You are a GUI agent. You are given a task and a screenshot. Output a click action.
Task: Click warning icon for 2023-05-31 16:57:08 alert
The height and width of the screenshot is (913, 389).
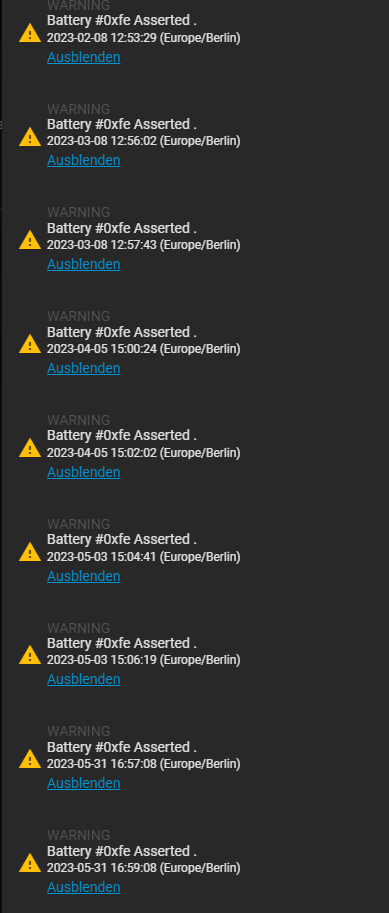30,759
